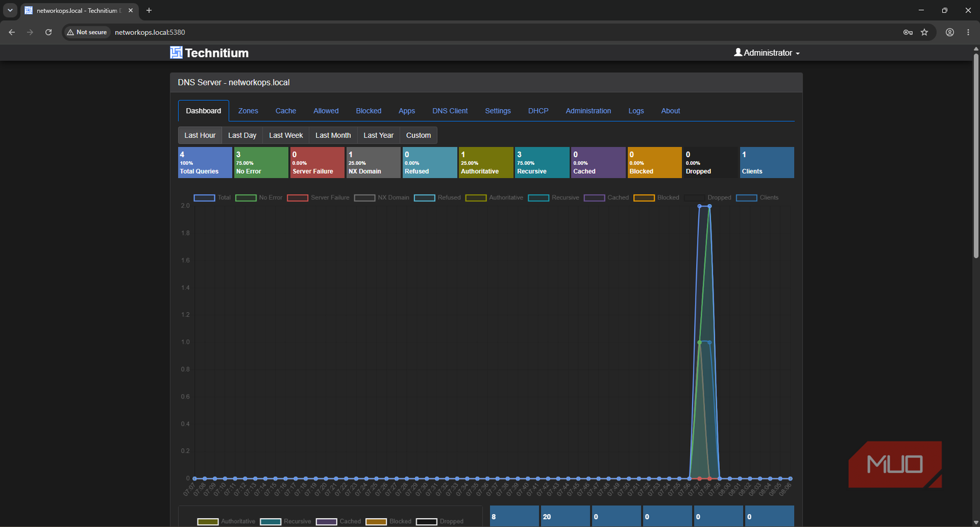Image resolution: width=980 pixels, height=527 pixels.
Task: Open the DHCP tab
Action: pyautogui.click(x=538, y=111)
